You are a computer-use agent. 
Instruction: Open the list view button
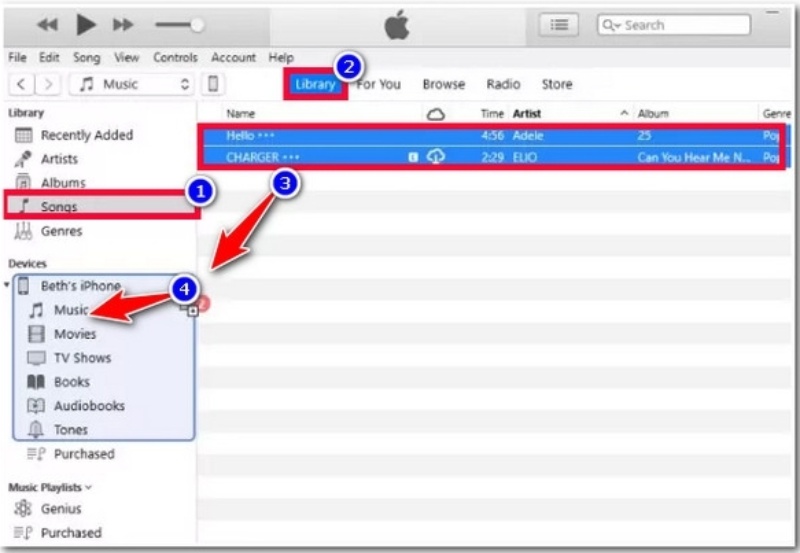click(x=560, y=24)
